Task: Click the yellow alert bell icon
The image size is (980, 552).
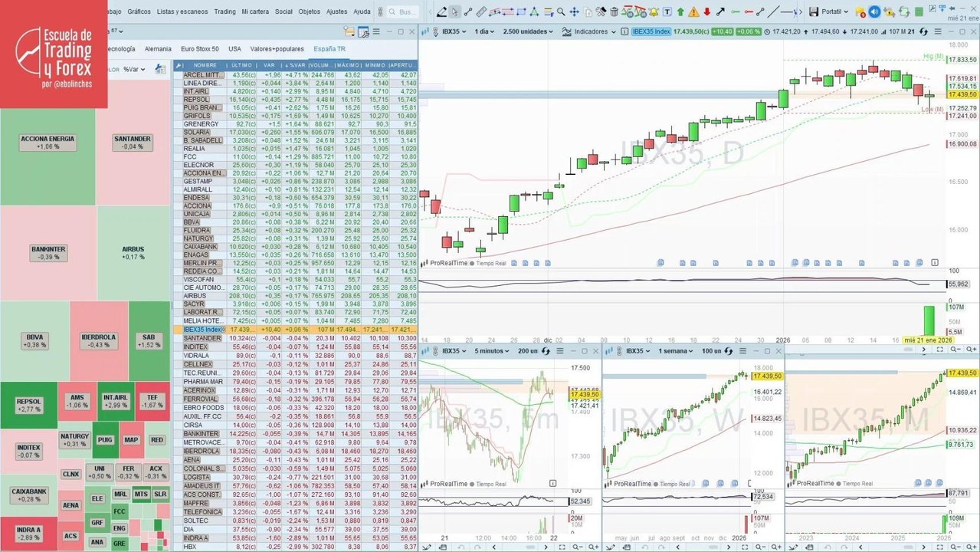Action: pyautogui.click(x=654, y=11)
